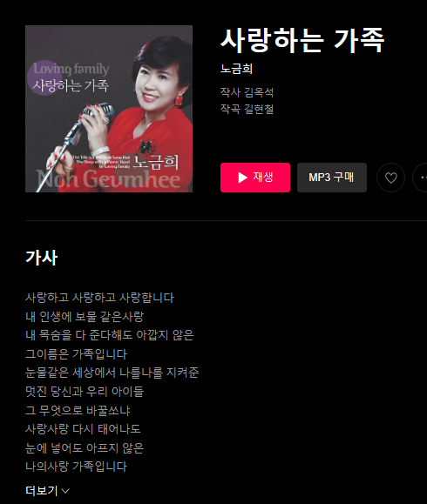Image resolution: width=427 pixels, height=504 pixels.
Task: Click lyric line 내 인생에 보물 같은사랑
Action: [85, 317]
